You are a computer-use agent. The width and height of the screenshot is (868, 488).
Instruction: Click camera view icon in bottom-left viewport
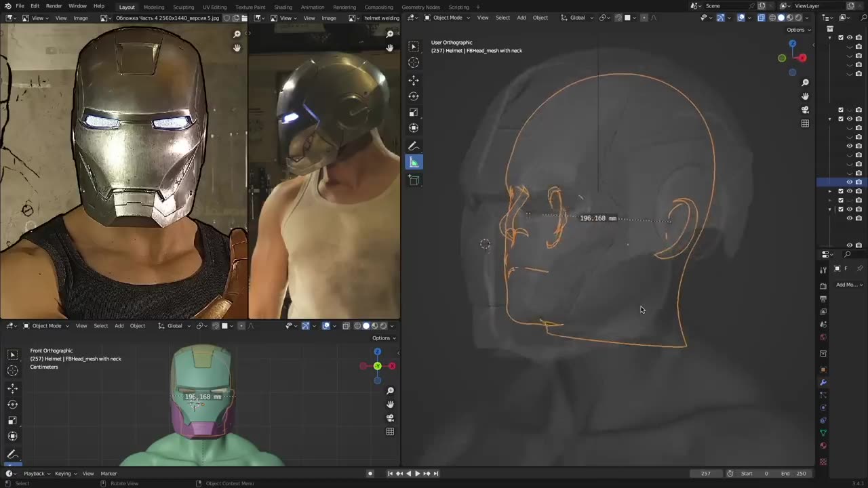[390, 418]
